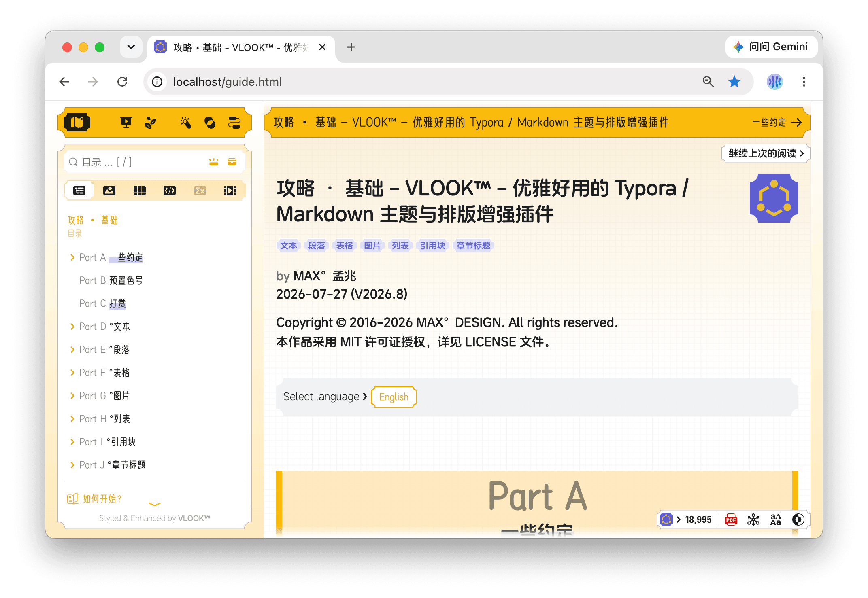Open the browser profile avatar

[x=775, y=82]
